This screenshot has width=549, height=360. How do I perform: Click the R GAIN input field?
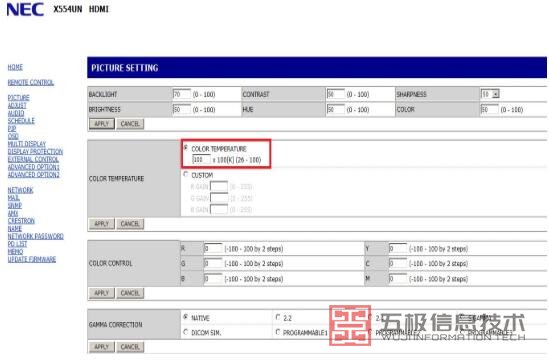(x=219, y=186)
